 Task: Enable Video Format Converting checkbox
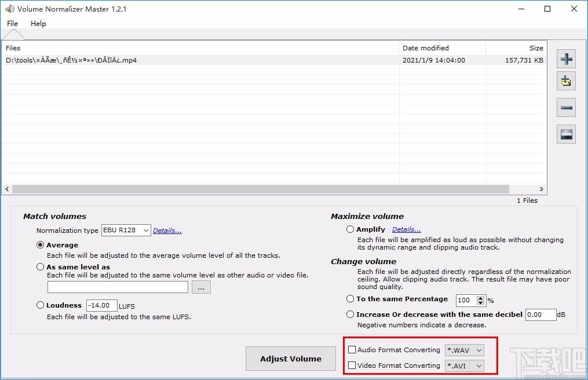352,365
